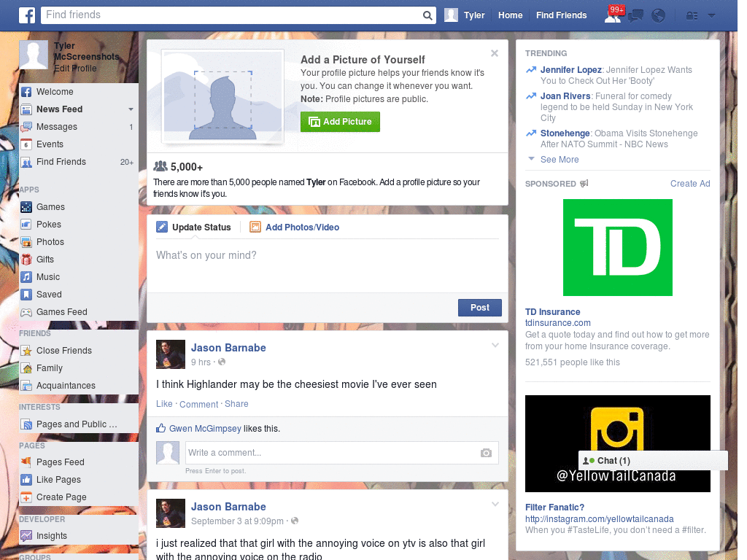747x560 pixels.
Task: Click Edit Profile link
Action: pyautogui.click(x=75, y=69)
